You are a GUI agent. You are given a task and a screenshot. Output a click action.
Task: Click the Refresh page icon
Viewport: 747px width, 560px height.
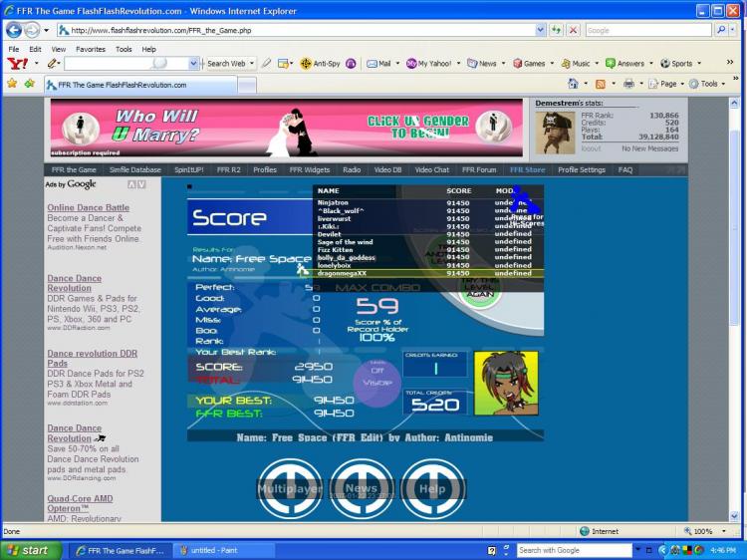[x=556, y=30]
